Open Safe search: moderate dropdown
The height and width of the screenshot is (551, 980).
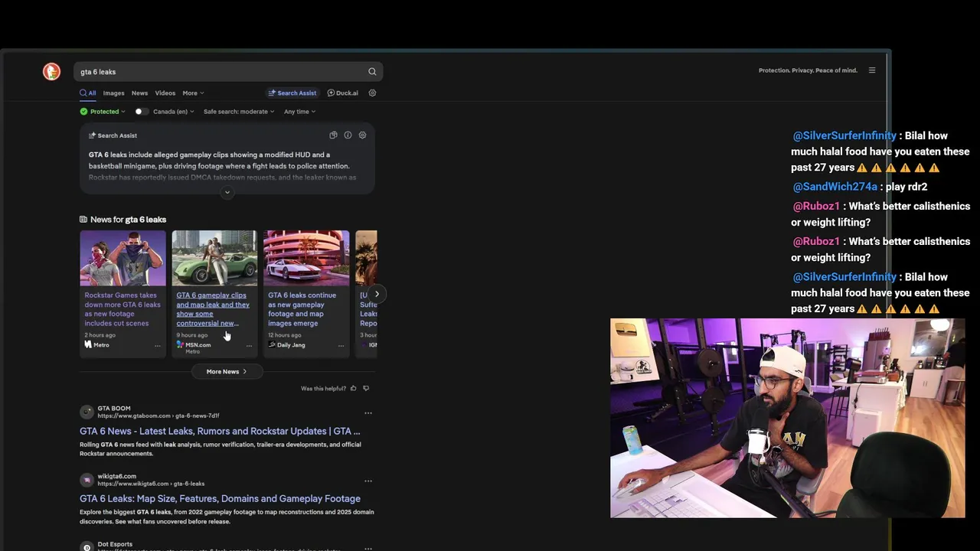coord(239,112)
